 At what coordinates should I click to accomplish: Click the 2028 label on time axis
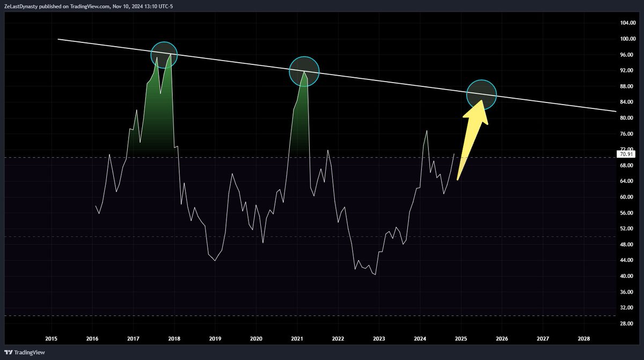click(x=584, y=339)
